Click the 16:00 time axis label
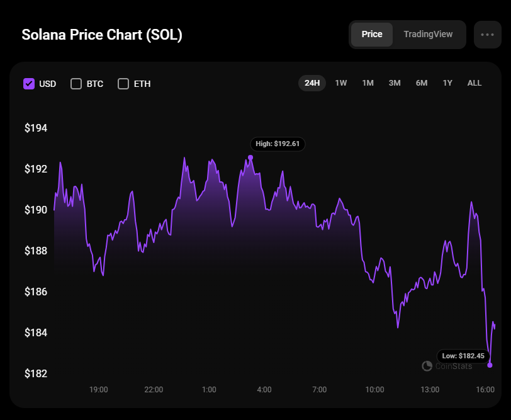 [x=485, y=390]
